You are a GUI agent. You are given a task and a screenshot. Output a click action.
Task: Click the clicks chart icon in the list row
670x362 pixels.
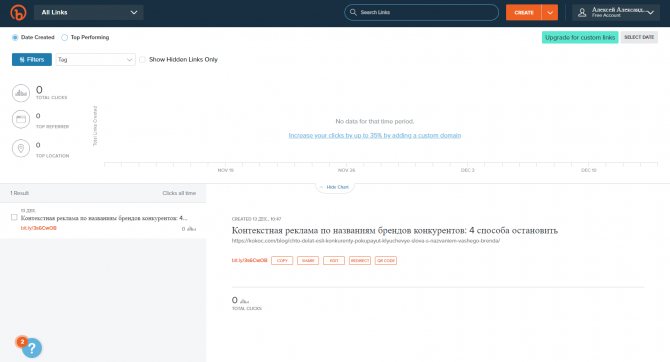coord(192,229)
